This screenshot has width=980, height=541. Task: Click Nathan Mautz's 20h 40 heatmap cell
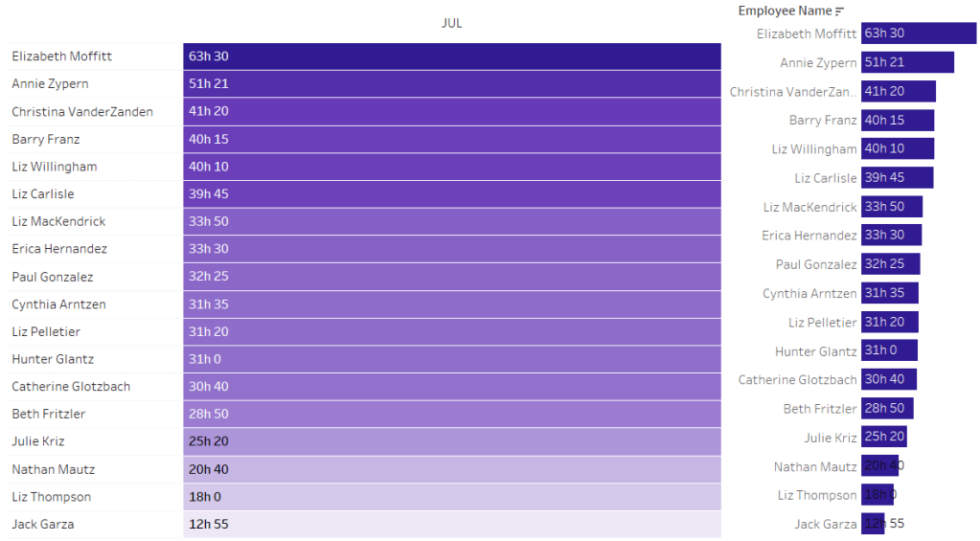tap(451, 469)
